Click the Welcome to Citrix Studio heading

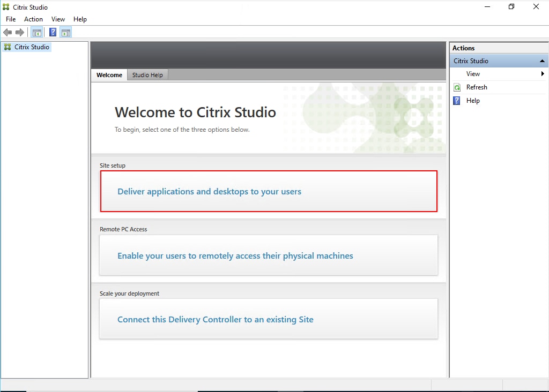click(195, 112)
